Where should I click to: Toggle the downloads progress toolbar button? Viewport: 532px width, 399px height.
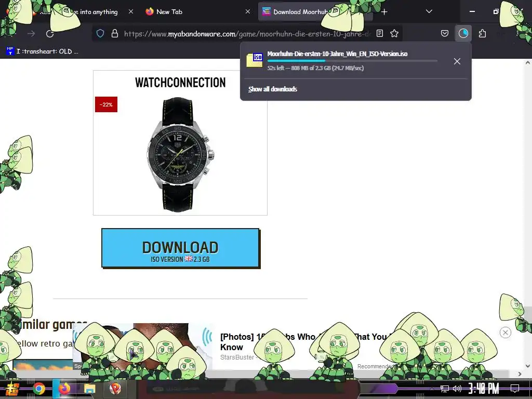[463, 33]
